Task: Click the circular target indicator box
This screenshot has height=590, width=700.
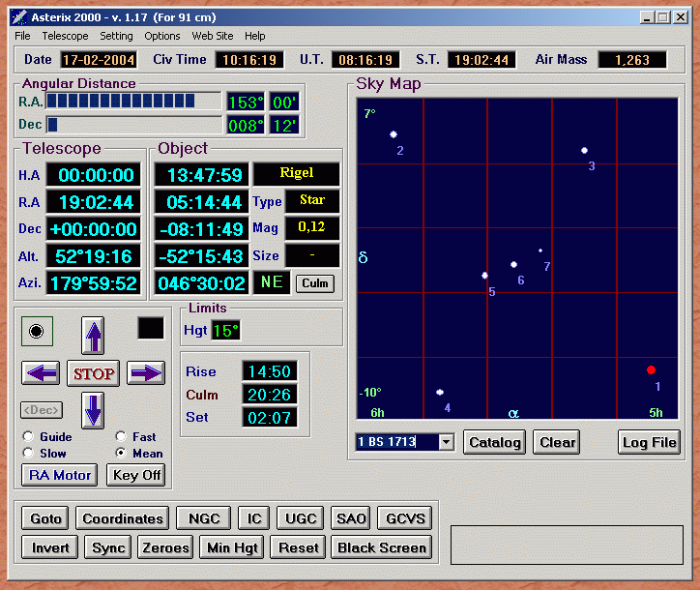Action: (x=37, y=332)
